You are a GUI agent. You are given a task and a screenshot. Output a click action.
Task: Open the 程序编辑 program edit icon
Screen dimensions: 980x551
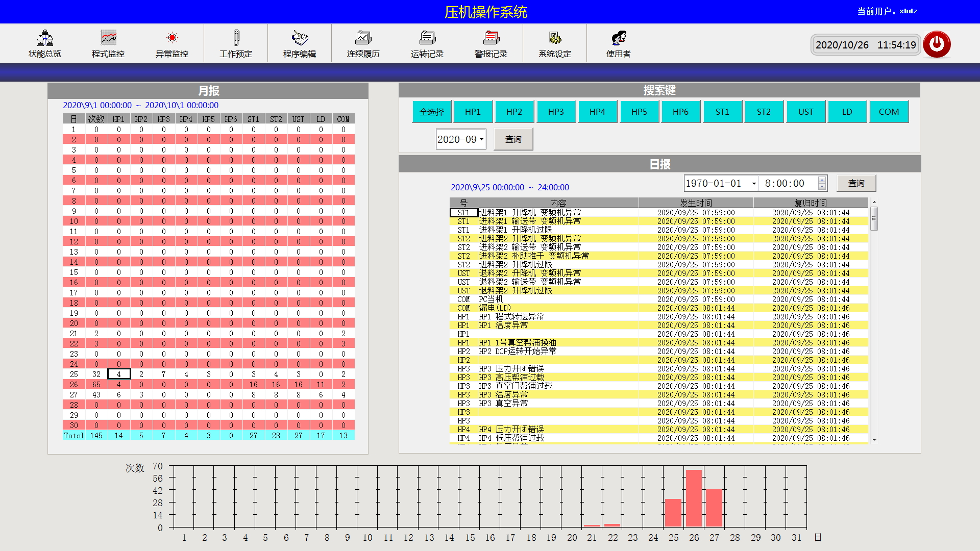click(x=300, y=44)
